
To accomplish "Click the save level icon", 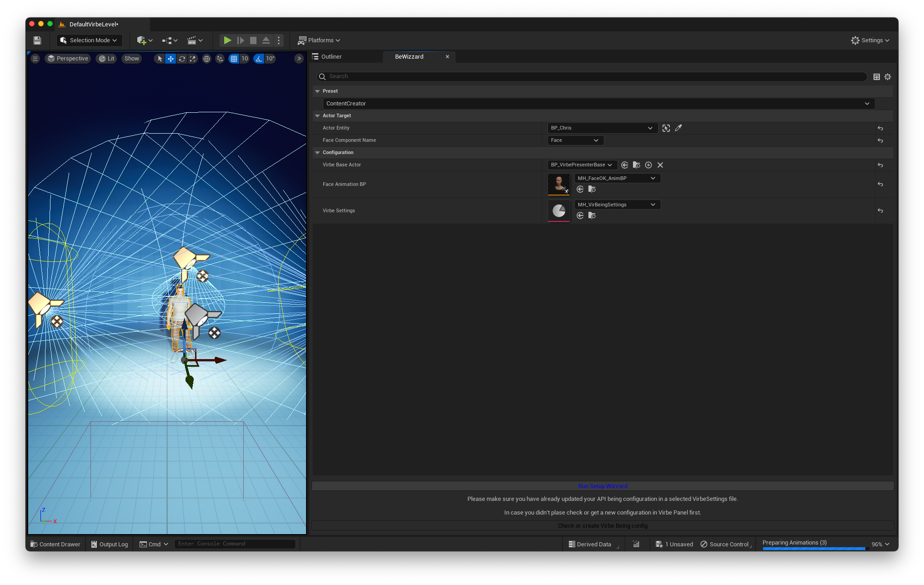I will [x=37, y=40].
